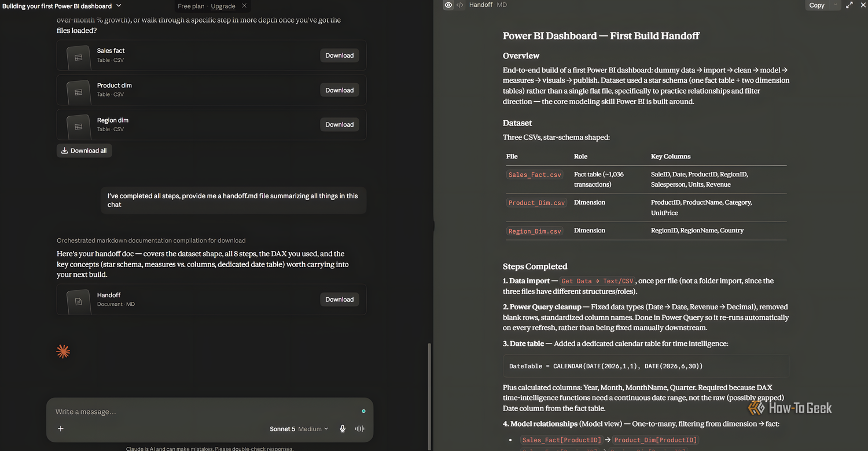Click the Download all button
The height and width of the screenshot is (451, 868).
[84, 150]
